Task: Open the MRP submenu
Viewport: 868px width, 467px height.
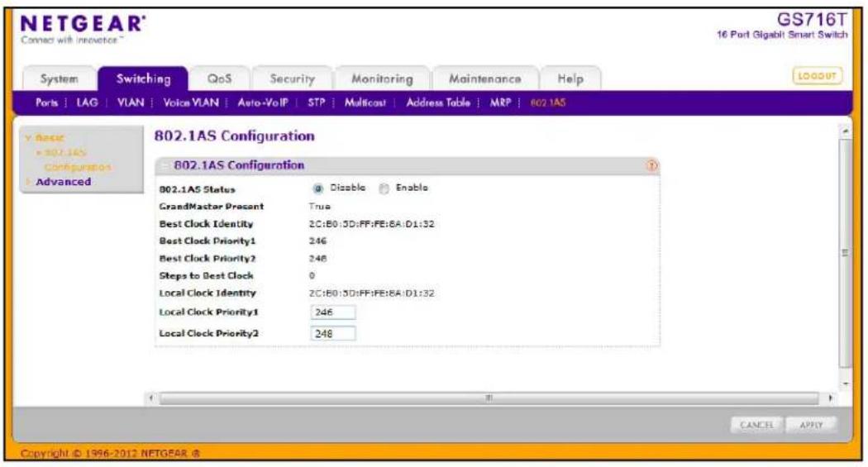Action: (x=500, y=102)
